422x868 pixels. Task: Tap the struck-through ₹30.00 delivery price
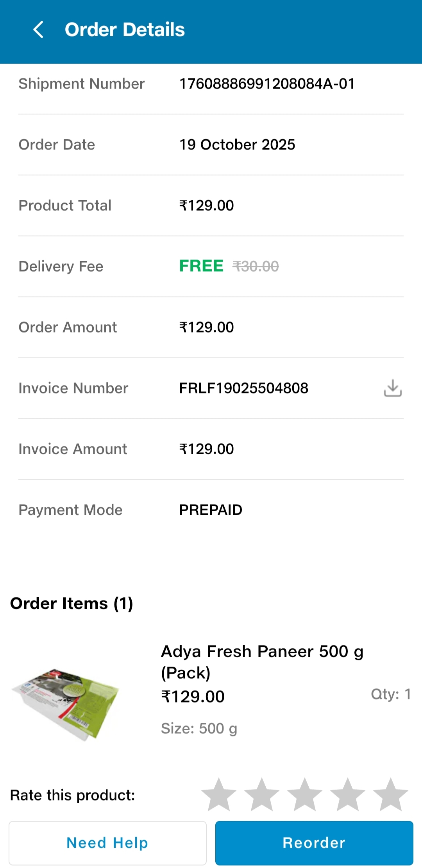[x=256, y=267]
